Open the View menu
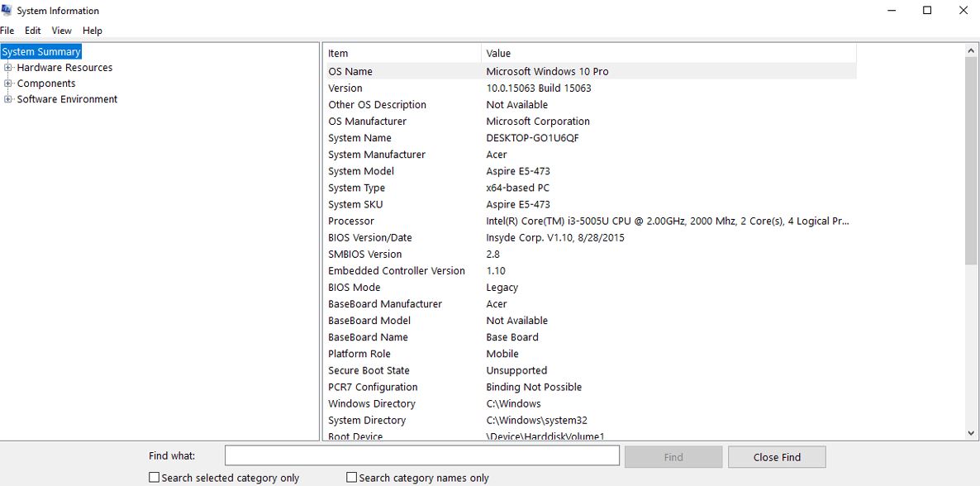Viewport: 980px width, 486px height. coord(61,31)
